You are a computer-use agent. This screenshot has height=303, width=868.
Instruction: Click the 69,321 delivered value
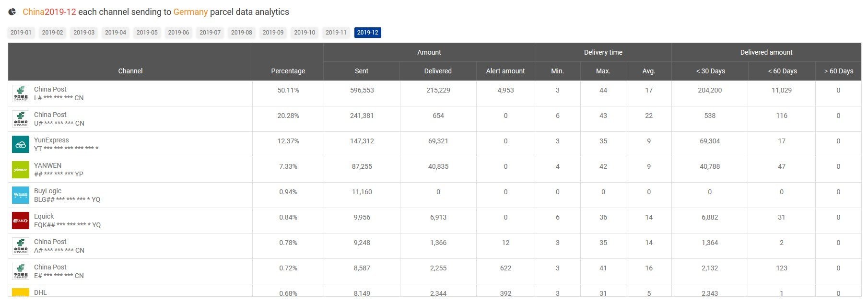(x=438, y=141)
